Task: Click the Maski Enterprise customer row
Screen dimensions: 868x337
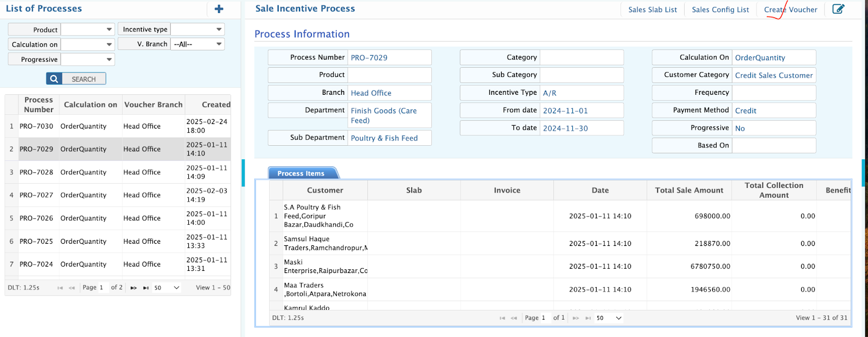Action: point(559,266)
